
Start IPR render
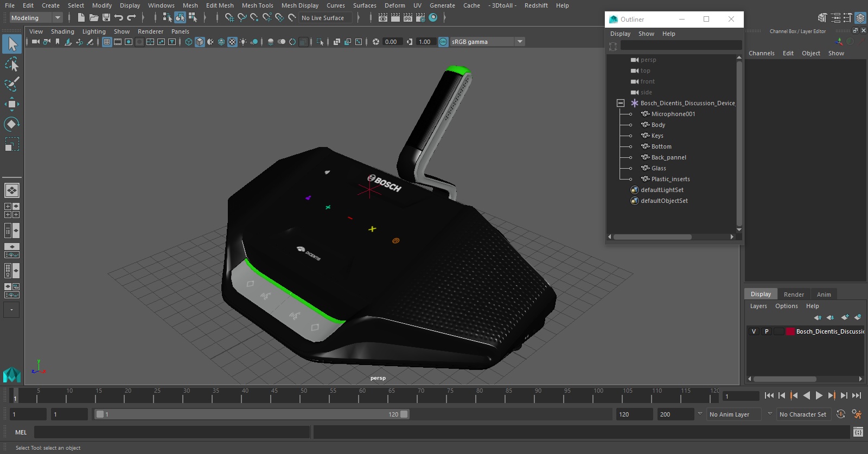click(x=408, y=18)
